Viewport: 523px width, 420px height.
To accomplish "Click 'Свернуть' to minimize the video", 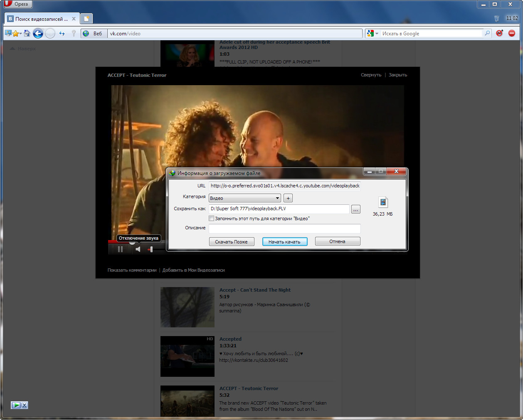I will point(371,75).
